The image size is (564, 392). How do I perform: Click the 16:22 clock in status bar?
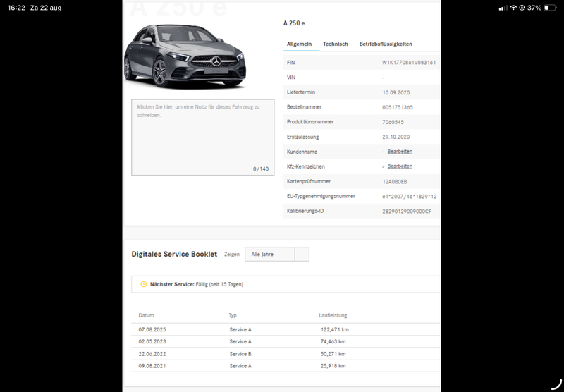16,8
